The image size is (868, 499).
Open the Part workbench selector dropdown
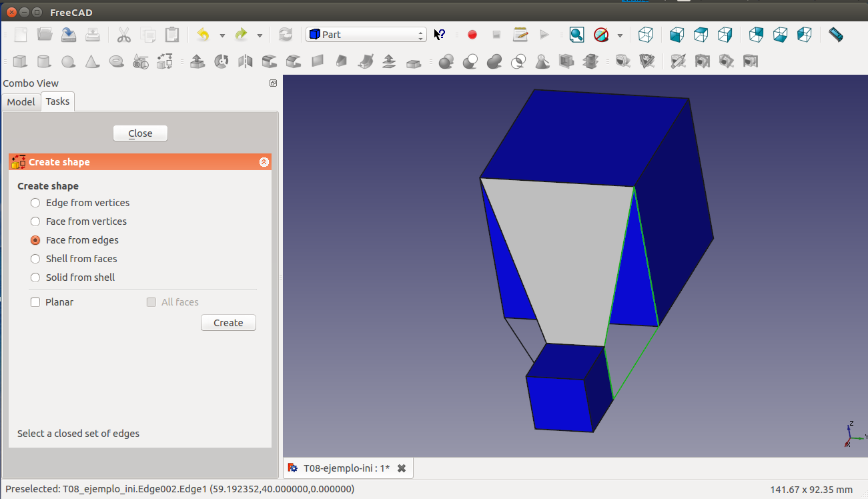[x=366, y=35]
